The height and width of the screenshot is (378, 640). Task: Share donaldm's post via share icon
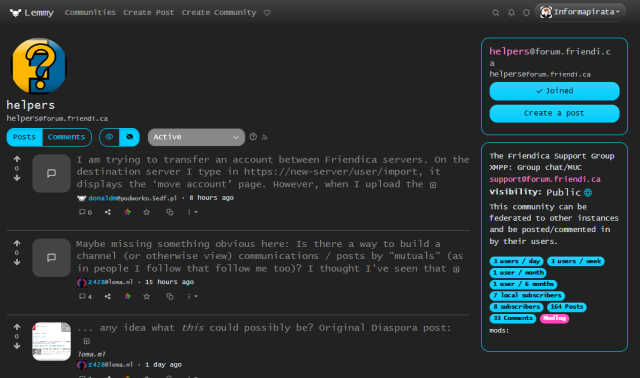point(108,212)
